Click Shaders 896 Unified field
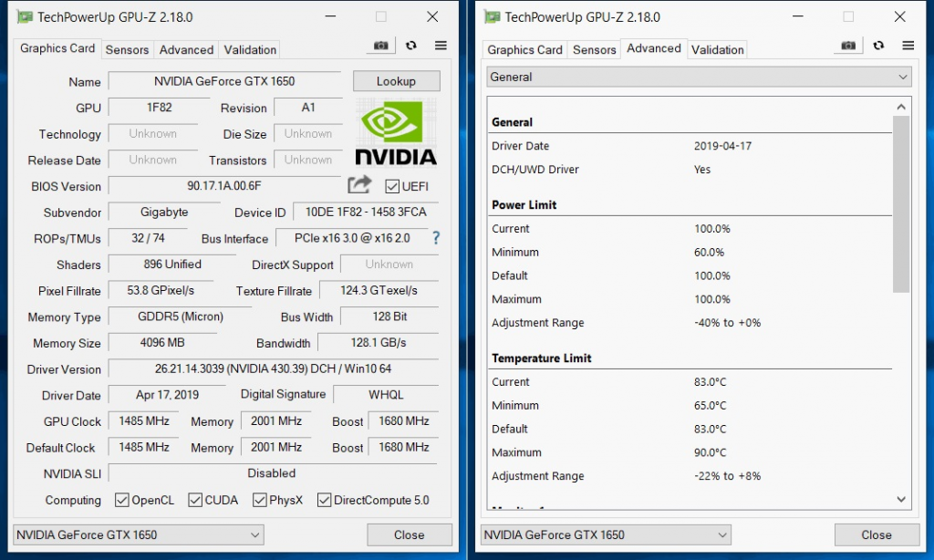The width and height of the screenshot is (934, 560). click(x=172, y=264)
